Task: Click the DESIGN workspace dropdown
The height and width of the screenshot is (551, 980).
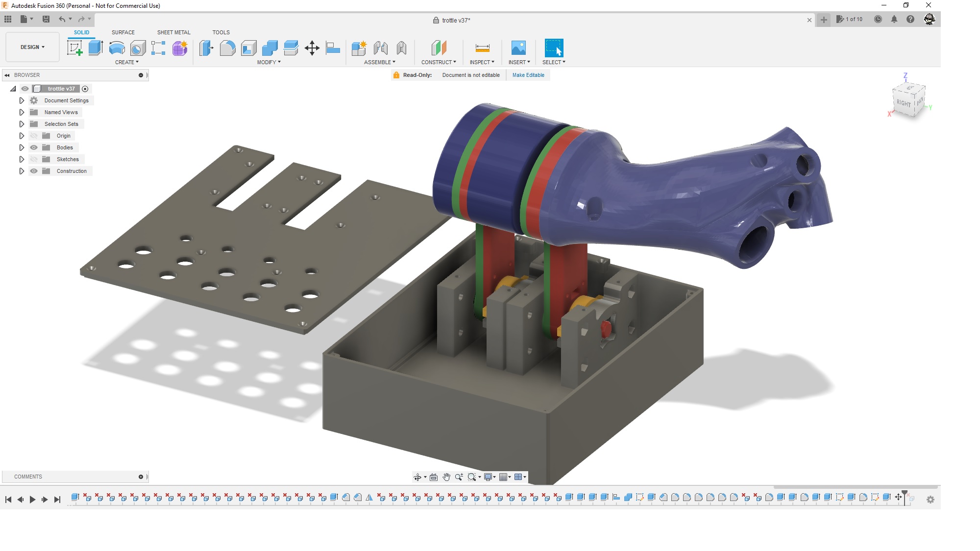Action: click(x=32, y=47)
